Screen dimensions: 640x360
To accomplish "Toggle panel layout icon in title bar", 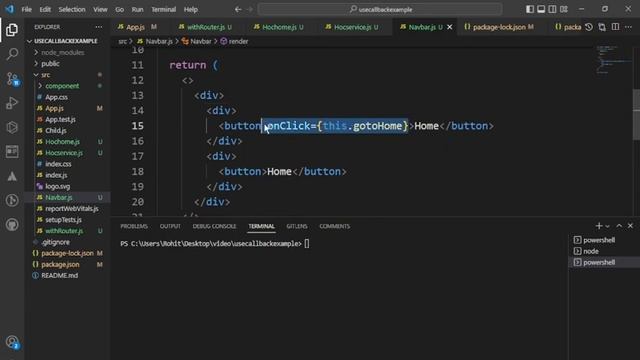I will [x=541, y=9].
